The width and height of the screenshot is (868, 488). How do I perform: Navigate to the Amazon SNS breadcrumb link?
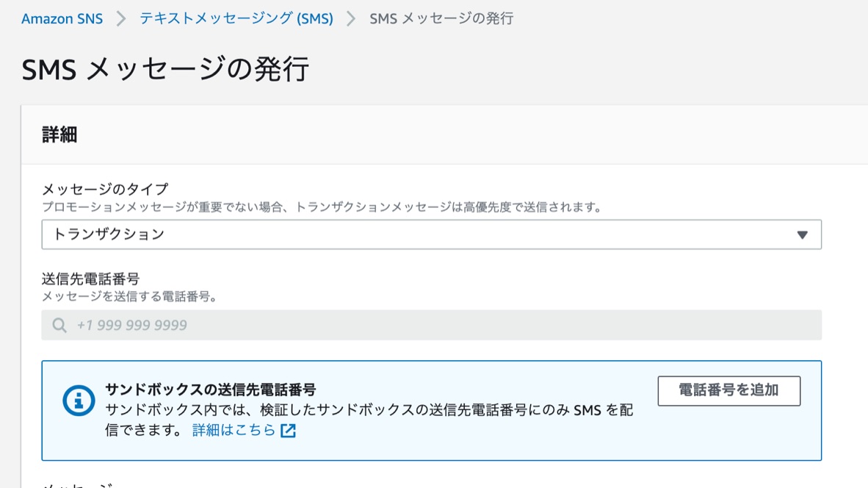tap(62, 18)
